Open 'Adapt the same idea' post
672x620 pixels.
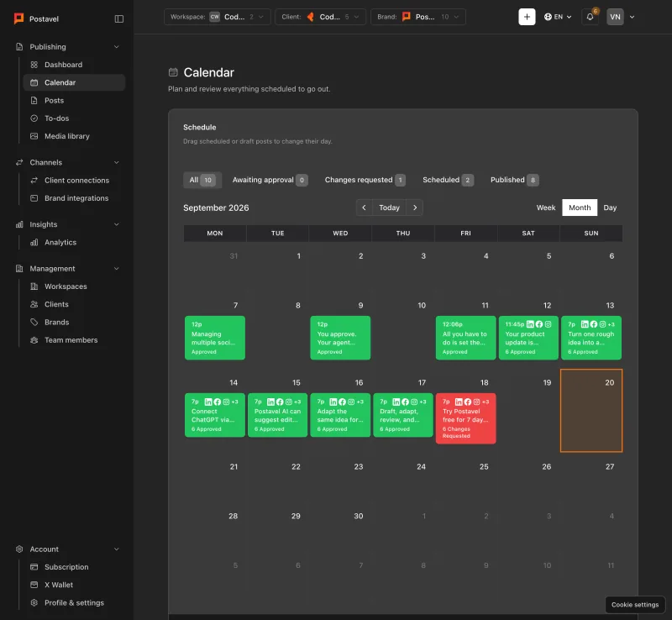(340, 415)
